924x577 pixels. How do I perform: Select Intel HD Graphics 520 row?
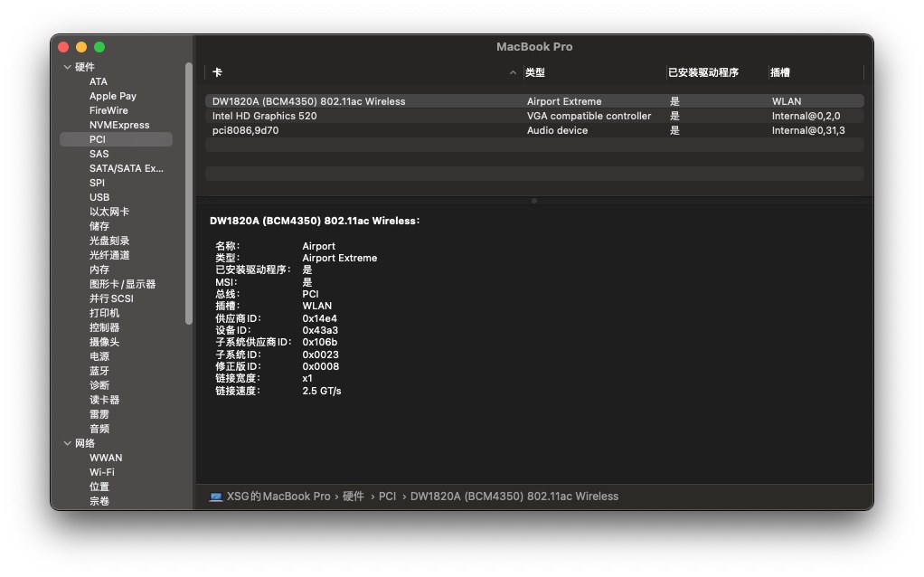pyautogui.click(x=264, y=116)
